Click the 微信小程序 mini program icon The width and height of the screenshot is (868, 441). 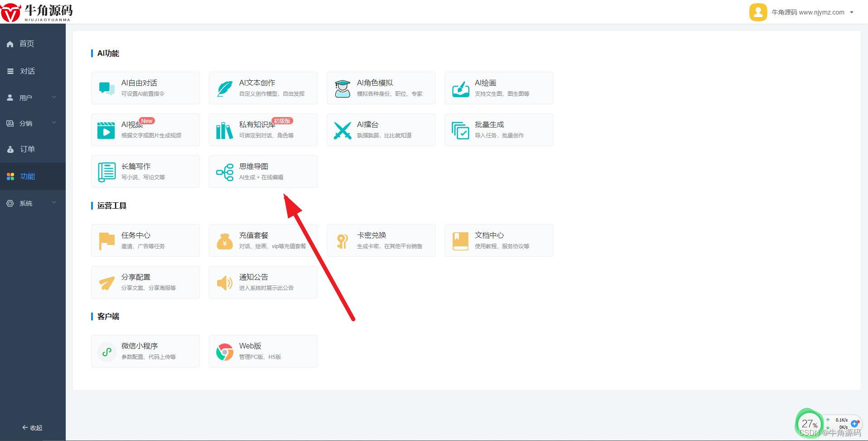coord(107,352)
